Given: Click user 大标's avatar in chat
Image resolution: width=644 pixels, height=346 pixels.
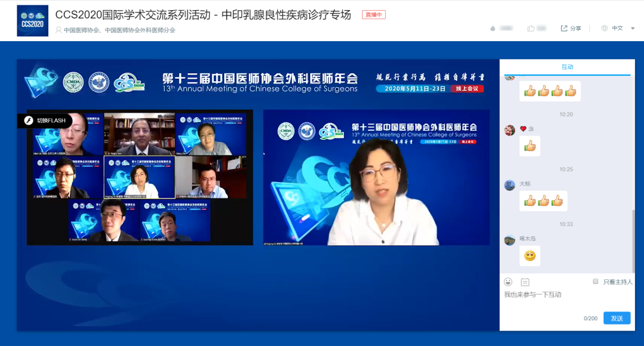Looking at the screenshot, I should (509, 185).
